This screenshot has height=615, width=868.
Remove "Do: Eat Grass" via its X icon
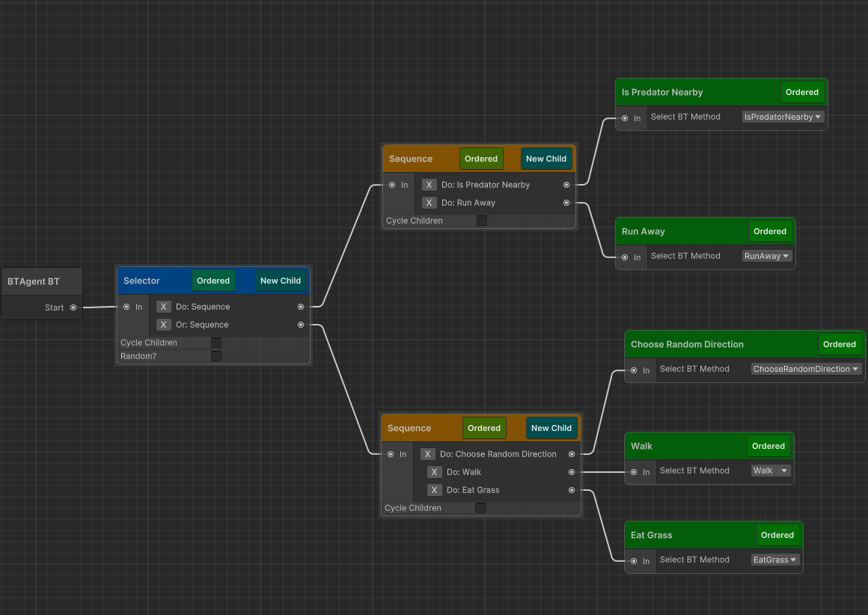pos(434,490)
